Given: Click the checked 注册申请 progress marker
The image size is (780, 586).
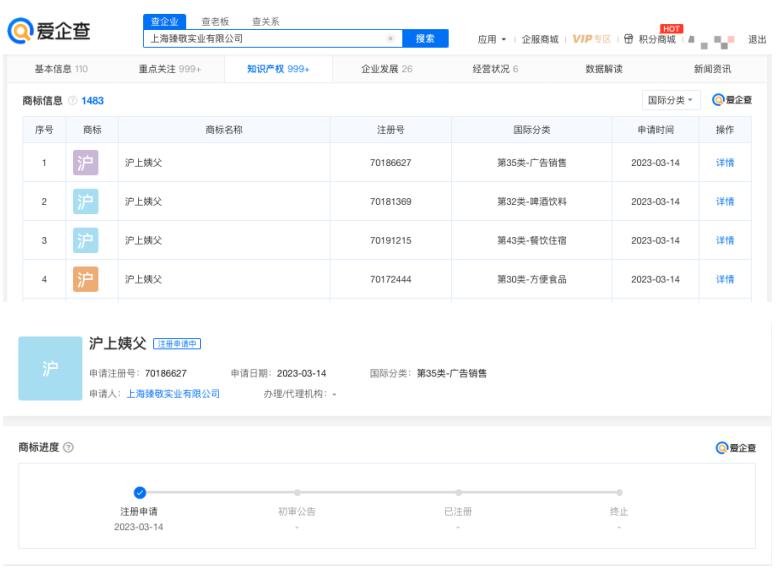Looking at the screenshot, I should [140, 492].
